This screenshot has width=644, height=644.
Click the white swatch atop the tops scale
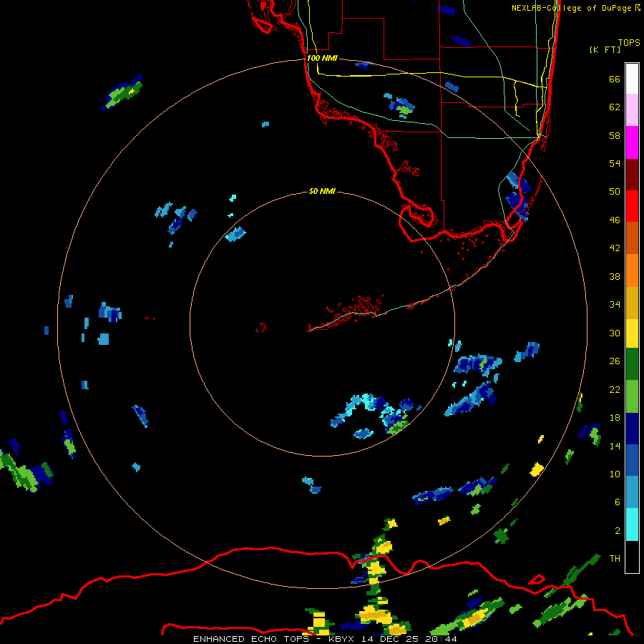[x=632, y=79]
